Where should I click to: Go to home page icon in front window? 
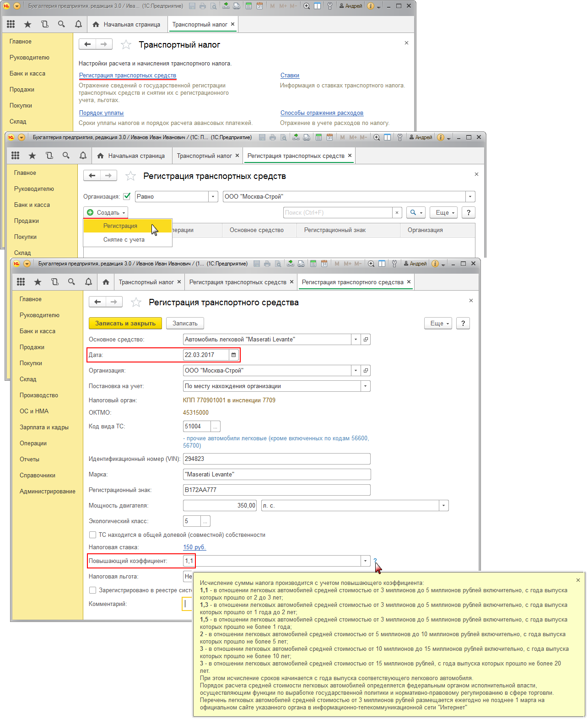click(x=106, y=282)
